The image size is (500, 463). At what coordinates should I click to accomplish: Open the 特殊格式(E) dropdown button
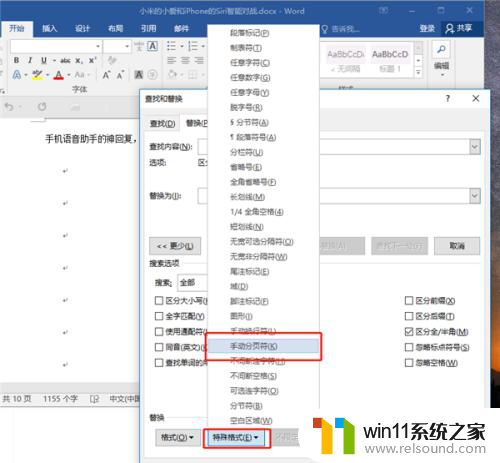236,437
